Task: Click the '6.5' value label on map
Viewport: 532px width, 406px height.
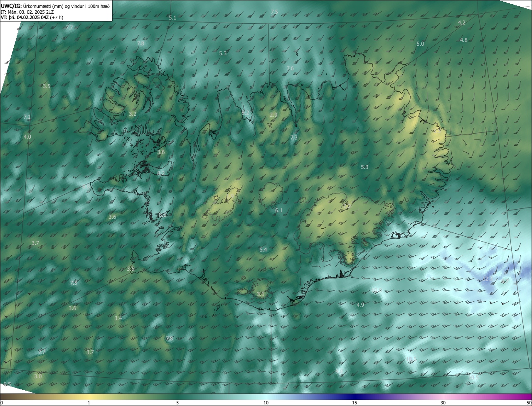Action: click(x=7, y=384)
